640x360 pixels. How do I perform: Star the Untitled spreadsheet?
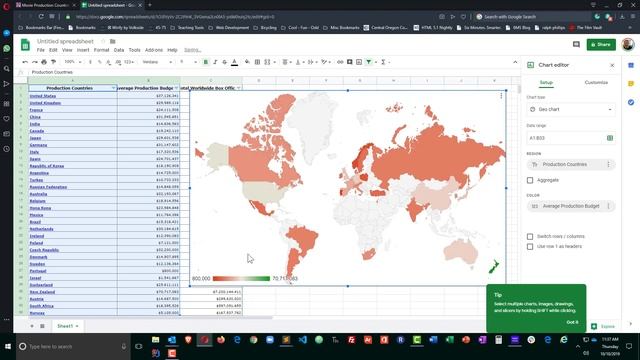point(103,41)
